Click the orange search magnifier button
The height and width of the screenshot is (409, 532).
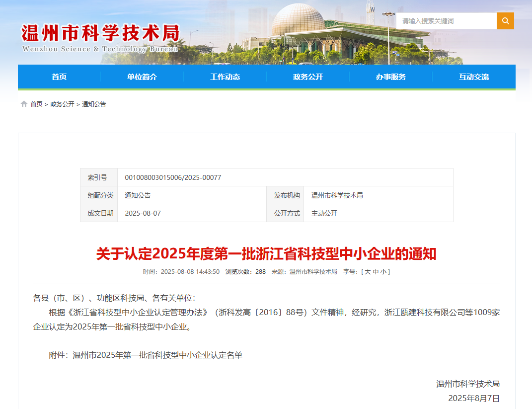point(505,21)
